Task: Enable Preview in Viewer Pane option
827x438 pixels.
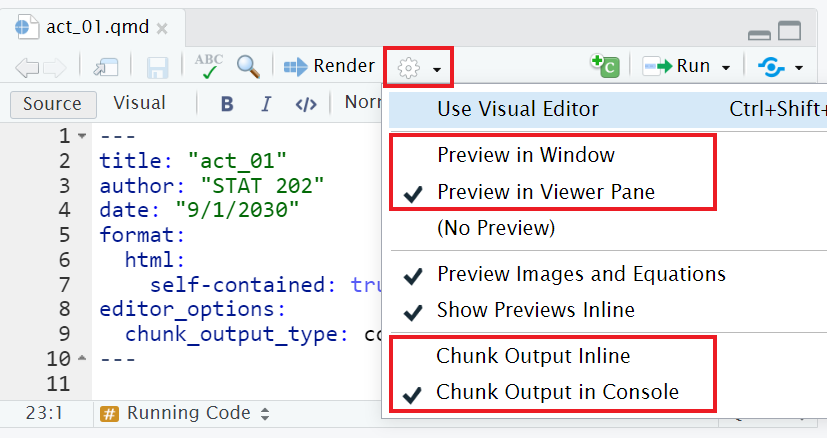Action: click(546, 191)
